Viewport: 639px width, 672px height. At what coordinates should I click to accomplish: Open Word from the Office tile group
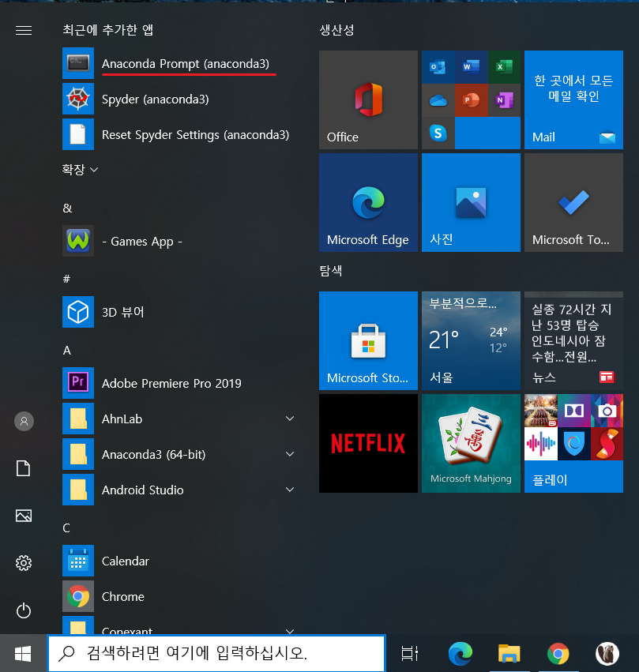471,67
